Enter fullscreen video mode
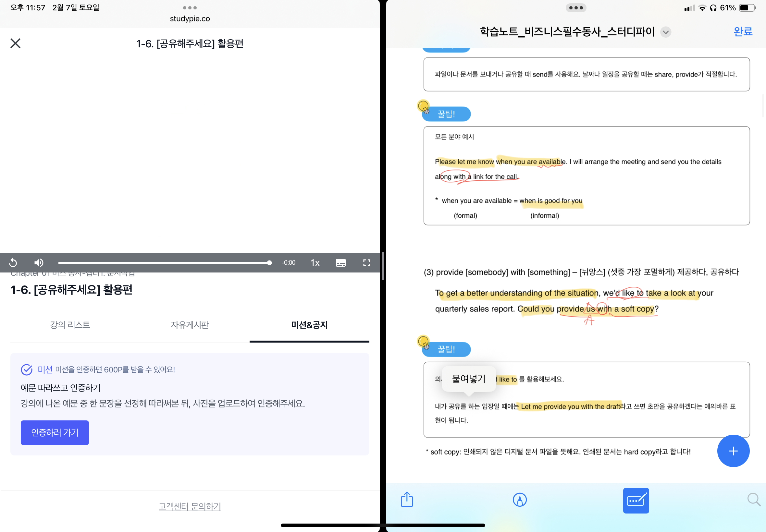 366,263
